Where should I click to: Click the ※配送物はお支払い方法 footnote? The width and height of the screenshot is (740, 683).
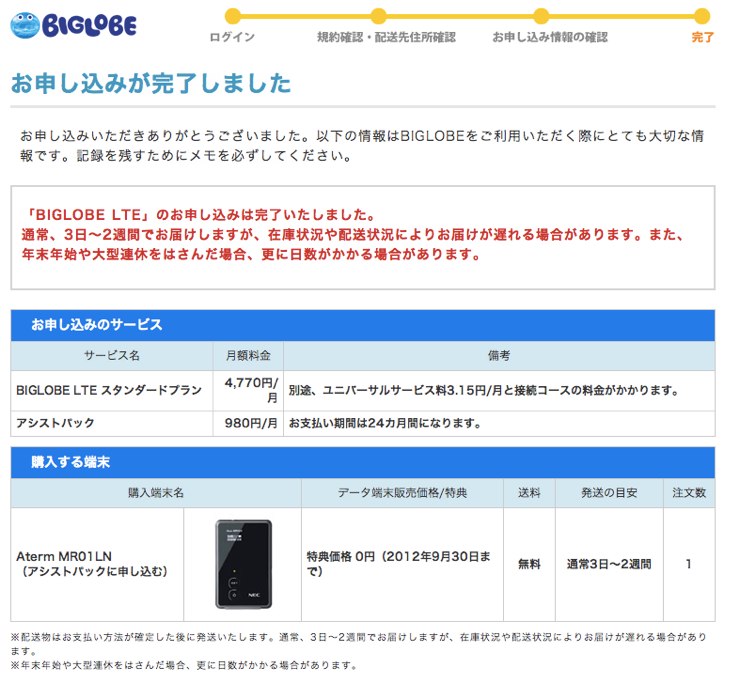[359, 644]
